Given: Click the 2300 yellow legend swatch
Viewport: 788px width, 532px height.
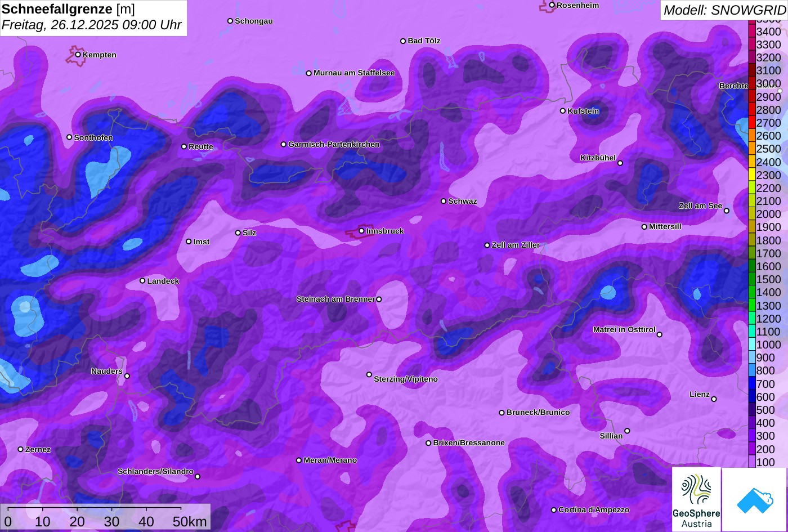Looking at the screenshot, I should point(752,175).
